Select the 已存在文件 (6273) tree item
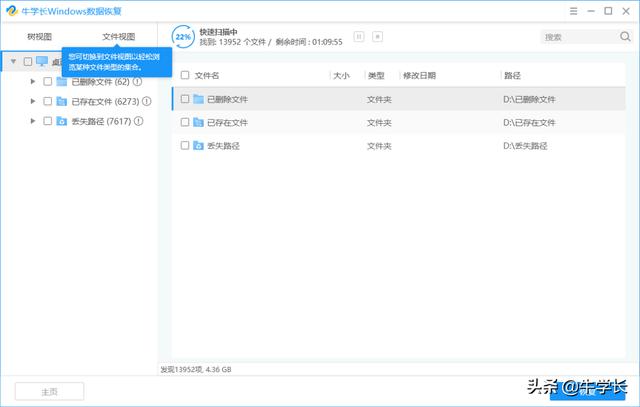Image resolution: width=640 pixels, height=407 pixels. tap(105, 101)
